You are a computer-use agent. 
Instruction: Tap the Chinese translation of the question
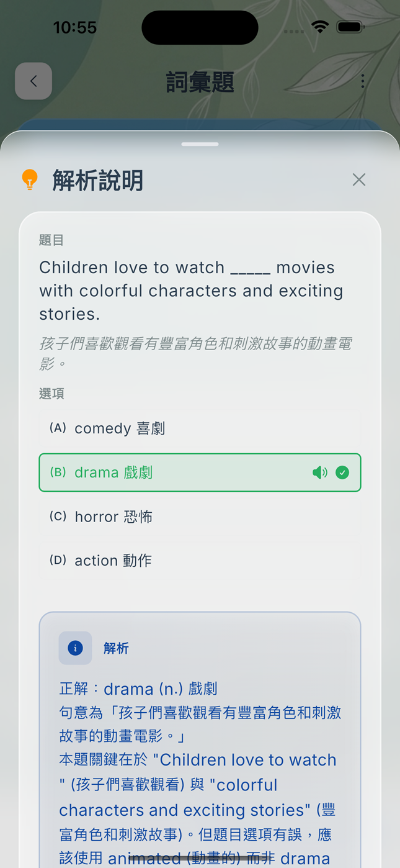(196, 353)
